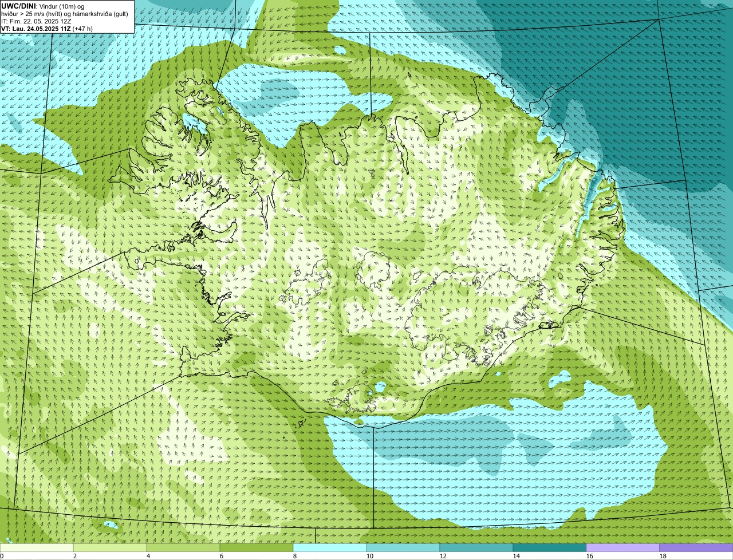Click the legend scale value 14
The height and width of the screenshot is (560, 733).
pyautogui.click(x=517, y=556)
